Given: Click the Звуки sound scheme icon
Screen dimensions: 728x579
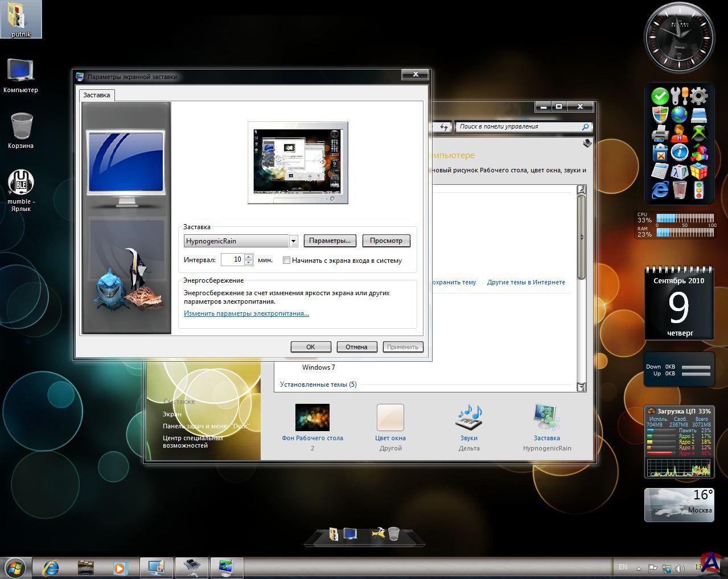Looking at the screenshot, I should click(x=468, y=419).
